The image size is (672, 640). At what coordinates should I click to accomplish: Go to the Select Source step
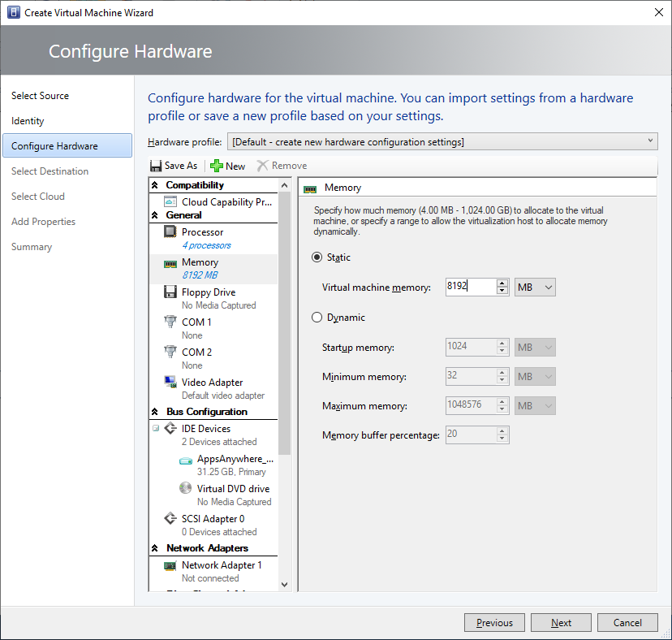pos(40,96)
